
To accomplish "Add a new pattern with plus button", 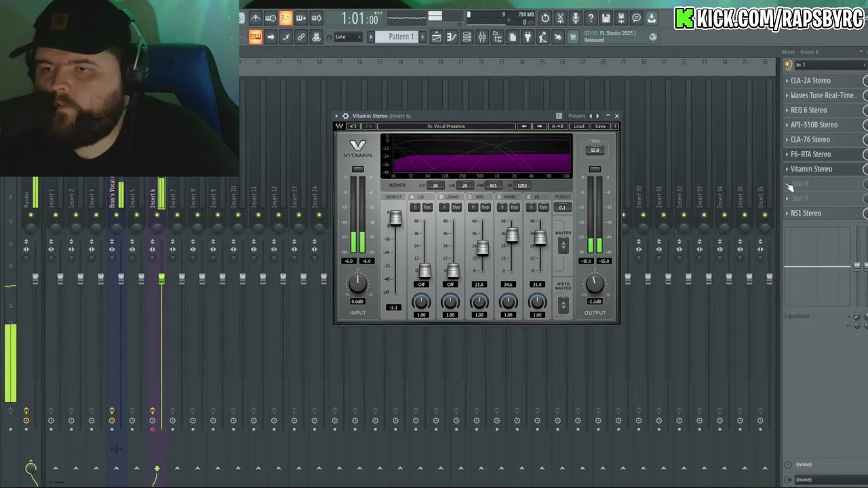I will 422,37.
